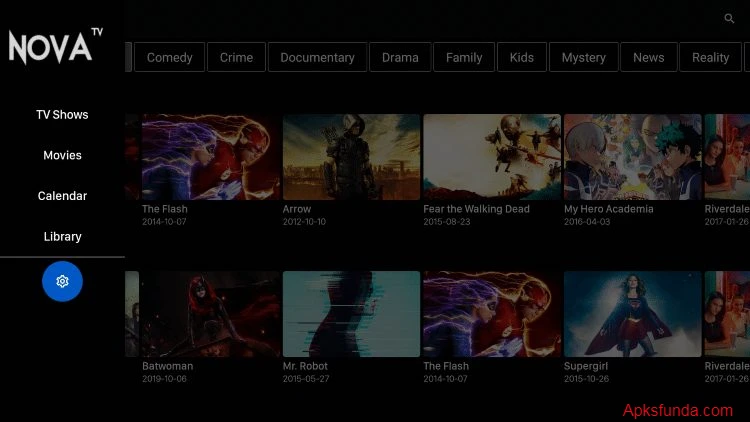Open the Batwoman show thumbnail

click(x=210, y=314)
